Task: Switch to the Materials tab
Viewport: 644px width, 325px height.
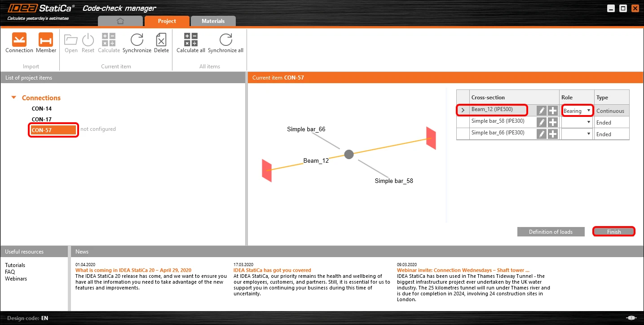Action: [213, 21]
